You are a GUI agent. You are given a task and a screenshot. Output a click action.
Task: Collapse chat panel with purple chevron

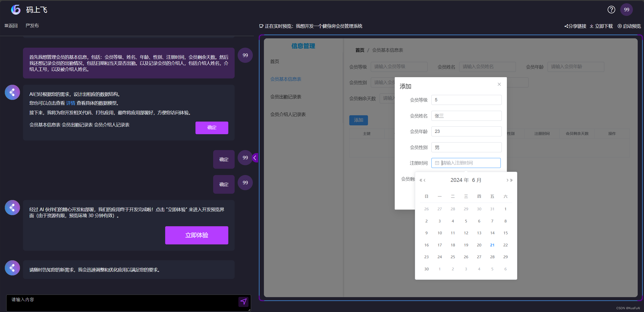(255, 158)
